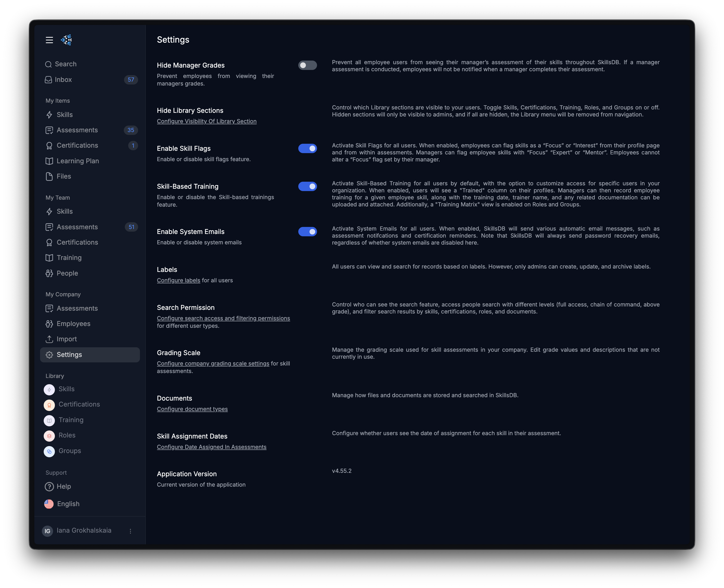Click the Library Certifications orange icon
Image resolution: width=724 pixels, height=588 pixels.
click(49, 405)
